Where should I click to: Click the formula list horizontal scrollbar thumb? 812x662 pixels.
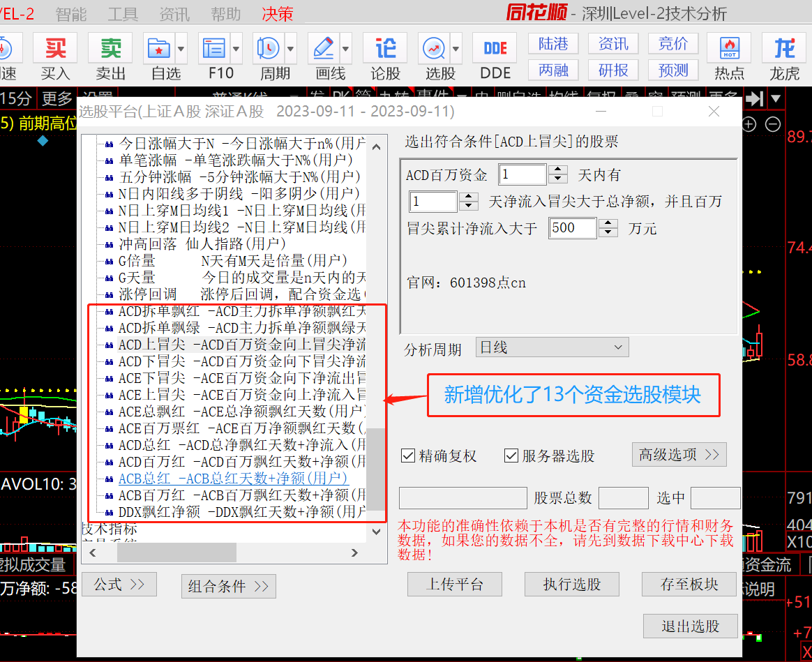pos(176,552)
